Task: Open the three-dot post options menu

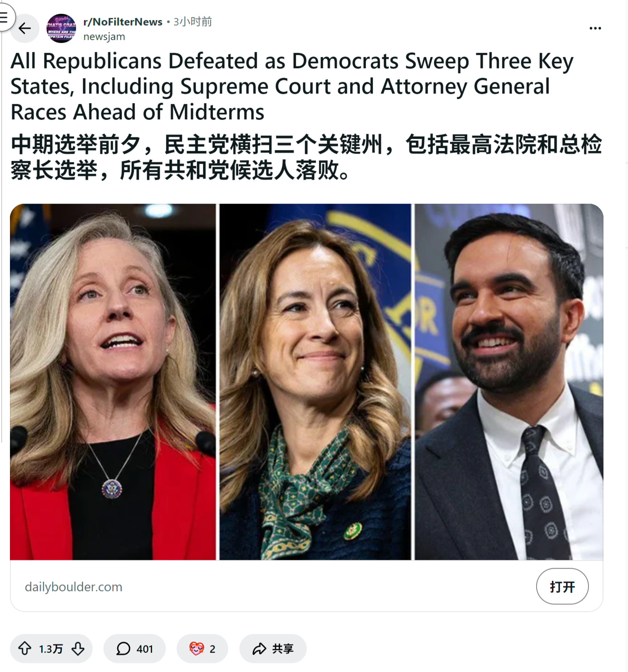Action: tap(595, 28)
